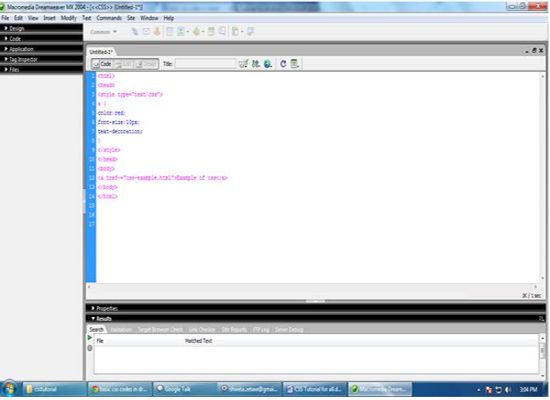Click the Templates insert icon

(x=235, y=32)
